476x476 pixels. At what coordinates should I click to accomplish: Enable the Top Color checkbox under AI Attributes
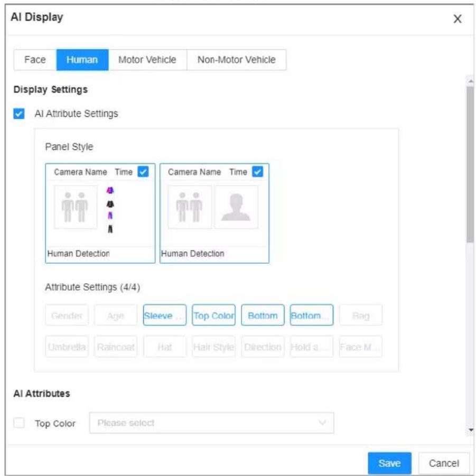(19, 423)
